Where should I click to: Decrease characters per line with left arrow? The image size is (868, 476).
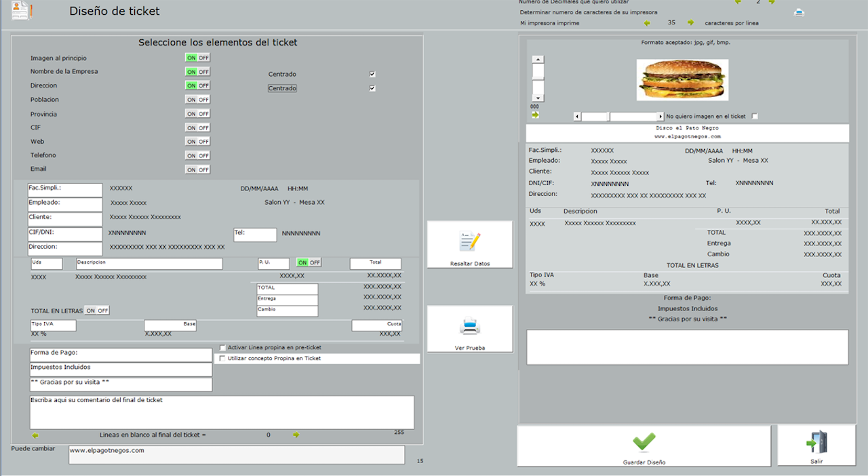click(647, 23)
